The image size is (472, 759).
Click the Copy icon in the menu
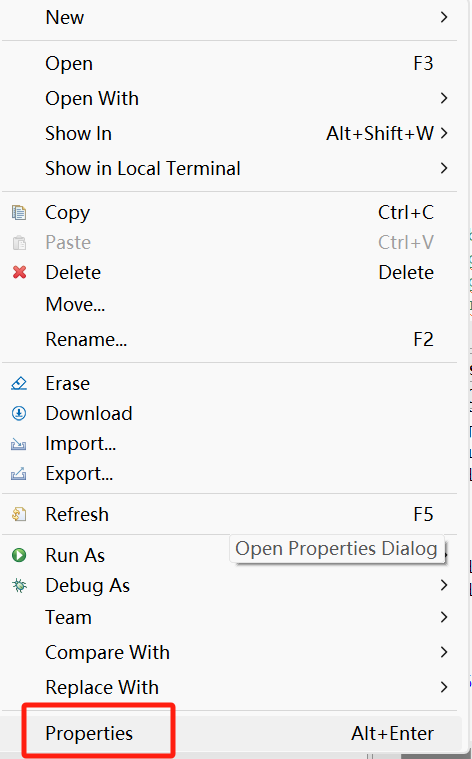(19, 213)
